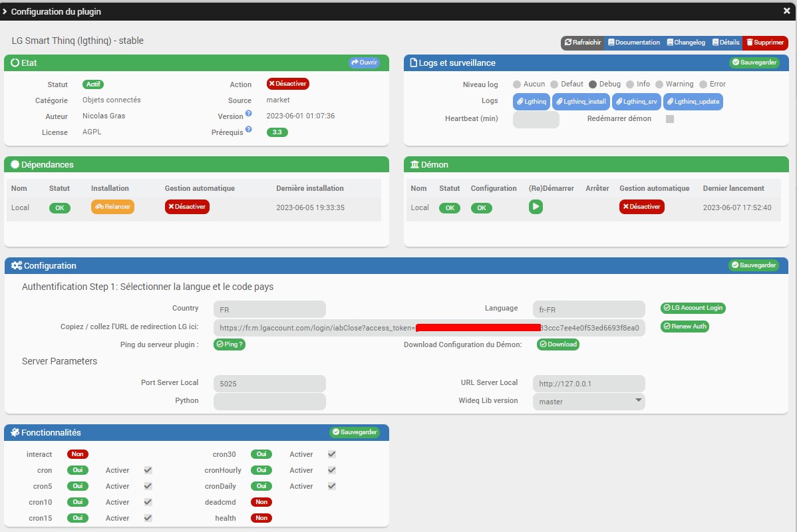Click the Language input field

tap(589, 309)
